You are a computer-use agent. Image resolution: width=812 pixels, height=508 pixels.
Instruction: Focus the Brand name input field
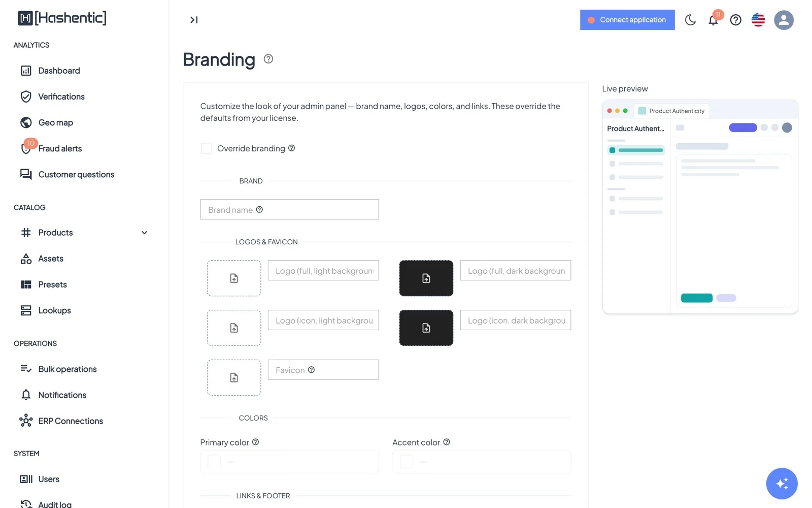289,209
